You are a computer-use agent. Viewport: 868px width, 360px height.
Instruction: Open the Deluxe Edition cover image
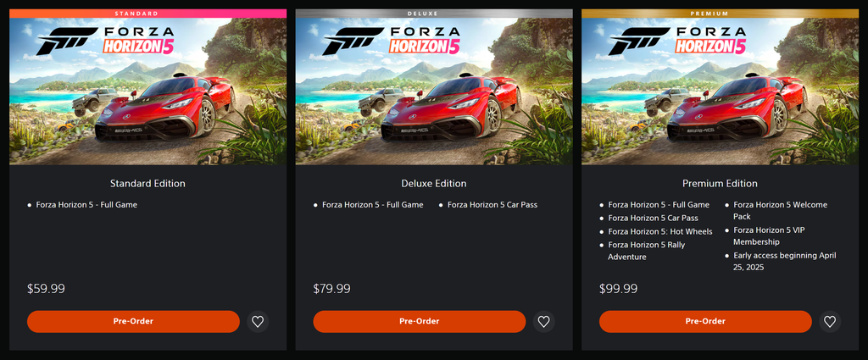pyautogui.click(x=434, y=91)
